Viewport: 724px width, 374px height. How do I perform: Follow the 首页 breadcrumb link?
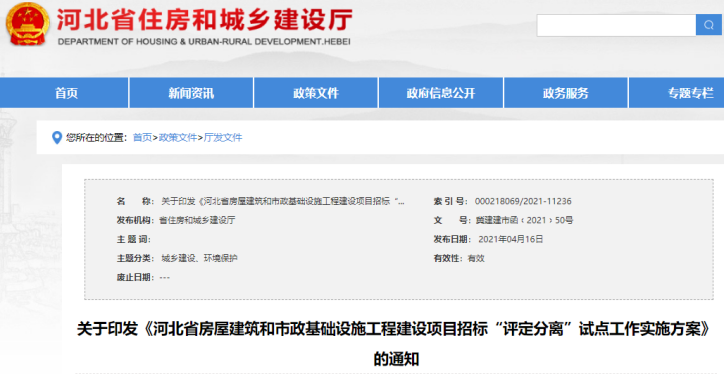pos(142,138)
